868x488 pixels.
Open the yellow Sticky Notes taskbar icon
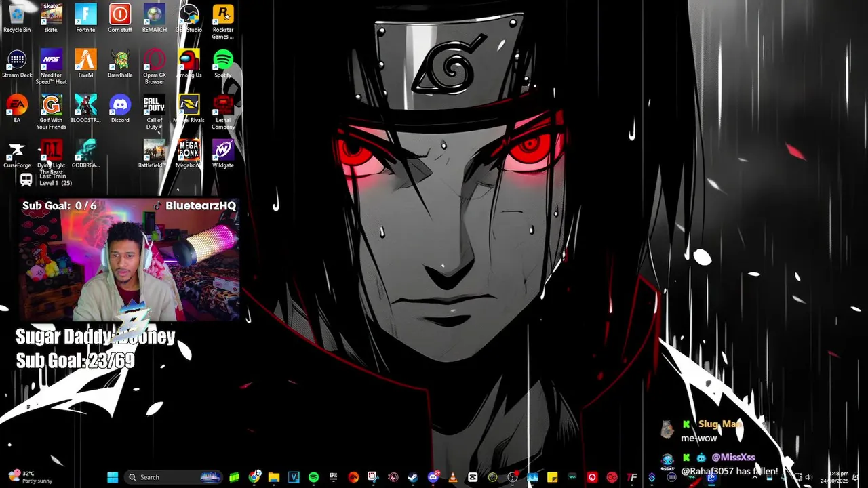point(552,477)
